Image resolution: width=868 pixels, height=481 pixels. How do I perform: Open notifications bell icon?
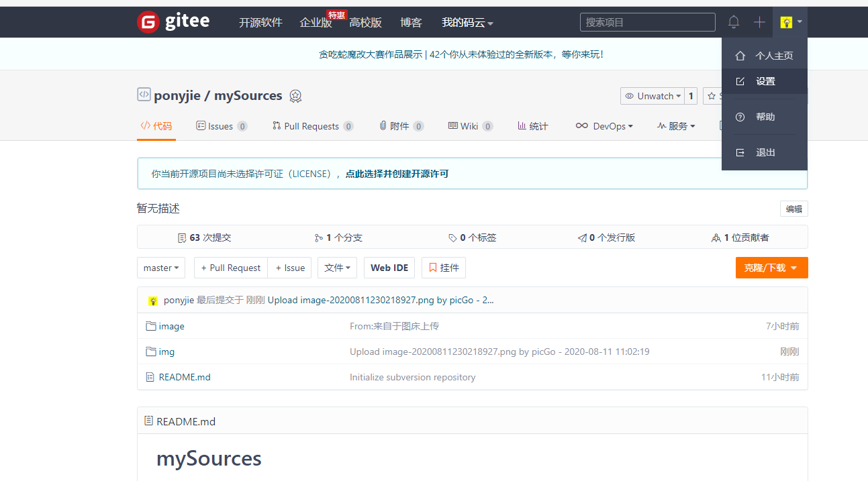click(x=734, y=22)
